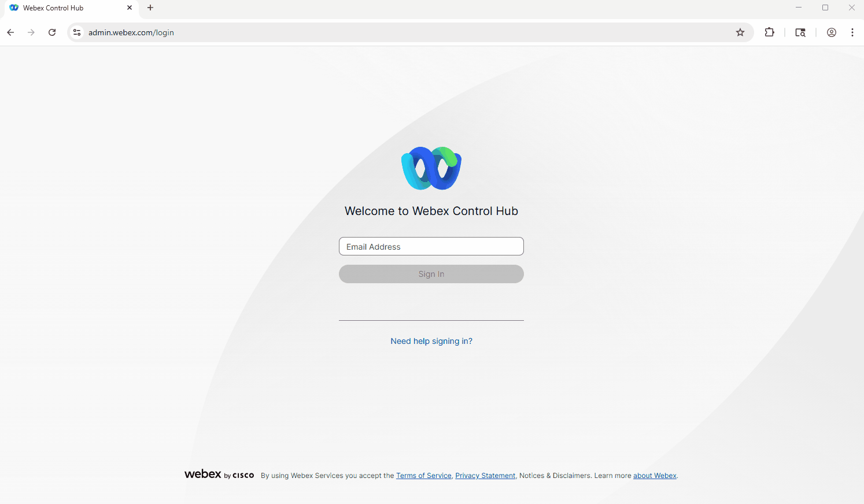Visit the about Webex link
Screen dimensions: 864x504
[x=655, y=476]
